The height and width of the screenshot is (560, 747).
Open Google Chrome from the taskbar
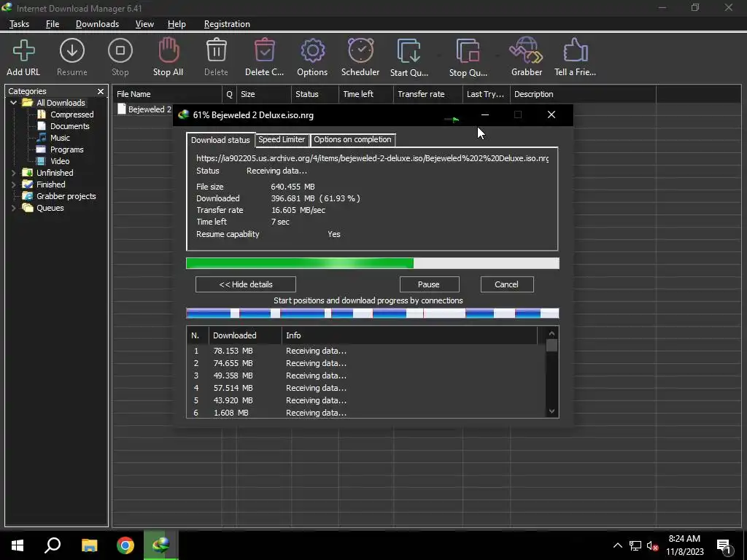(125, 545)
